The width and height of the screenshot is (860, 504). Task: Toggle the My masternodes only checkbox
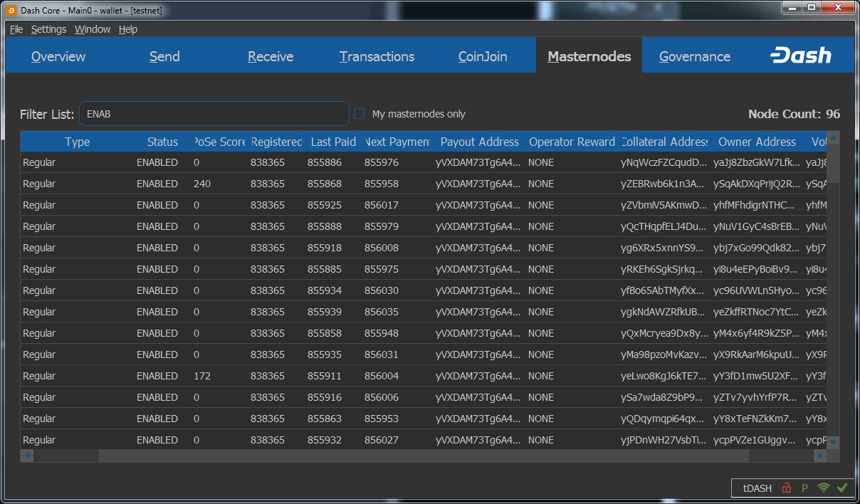360,114
